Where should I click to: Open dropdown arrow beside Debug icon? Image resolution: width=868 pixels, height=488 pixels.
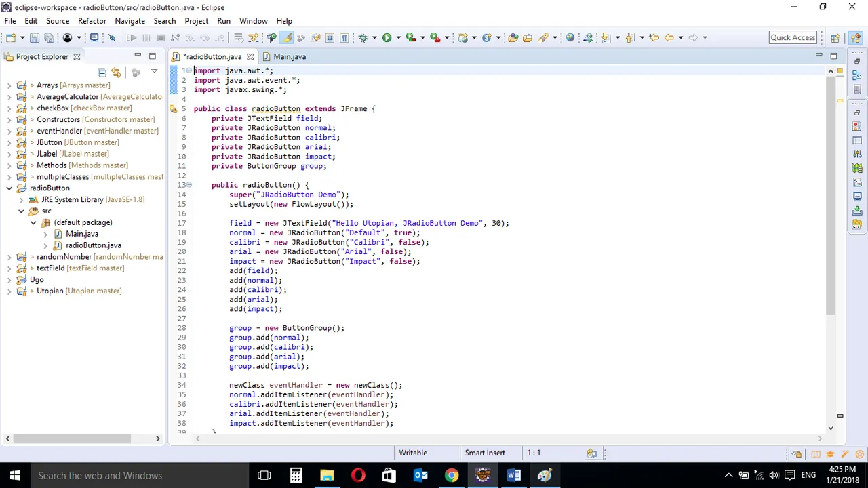[x=374, y=37]
